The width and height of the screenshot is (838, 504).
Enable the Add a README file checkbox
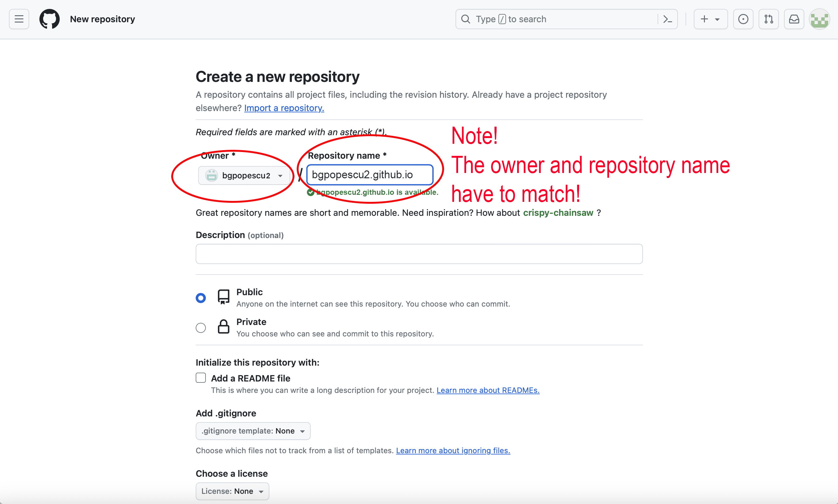click(201, 378)
